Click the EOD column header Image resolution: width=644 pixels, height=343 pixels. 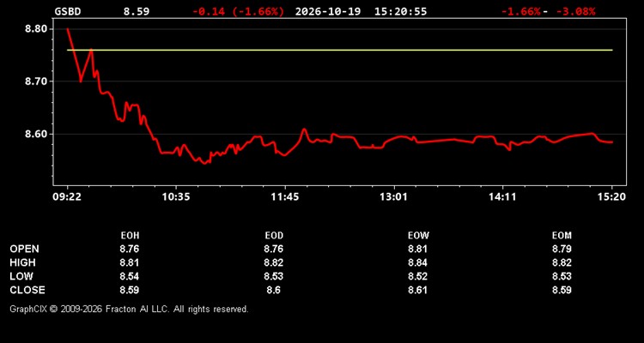click(274, 236)
